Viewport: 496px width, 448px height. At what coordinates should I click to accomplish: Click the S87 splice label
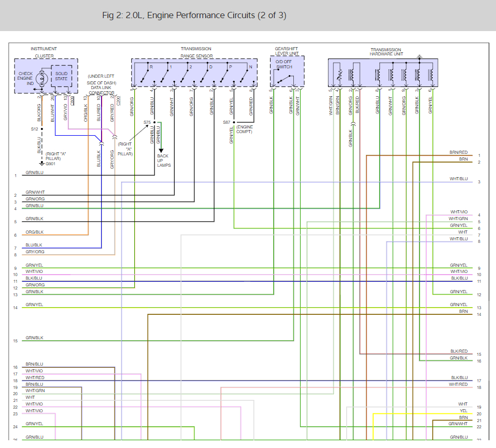[x=226, y=122]
